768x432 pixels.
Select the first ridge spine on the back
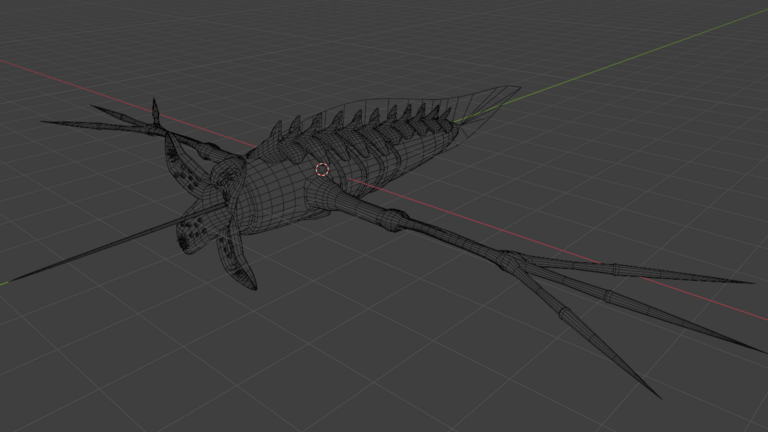tap(274, 131)
